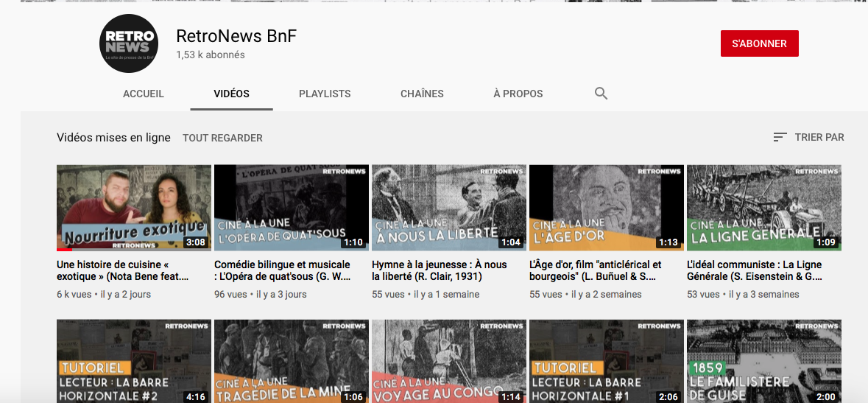The width and height of the screenshot is (868, 403).
Task: Open the La Ligne Générale thumbnail
Action: click(x=764, y=208)
